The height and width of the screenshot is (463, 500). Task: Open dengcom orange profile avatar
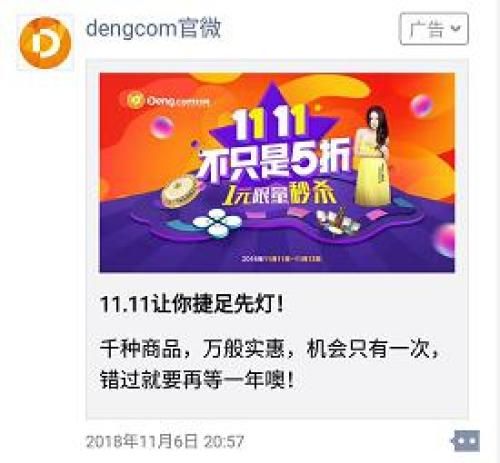point(45,43)
